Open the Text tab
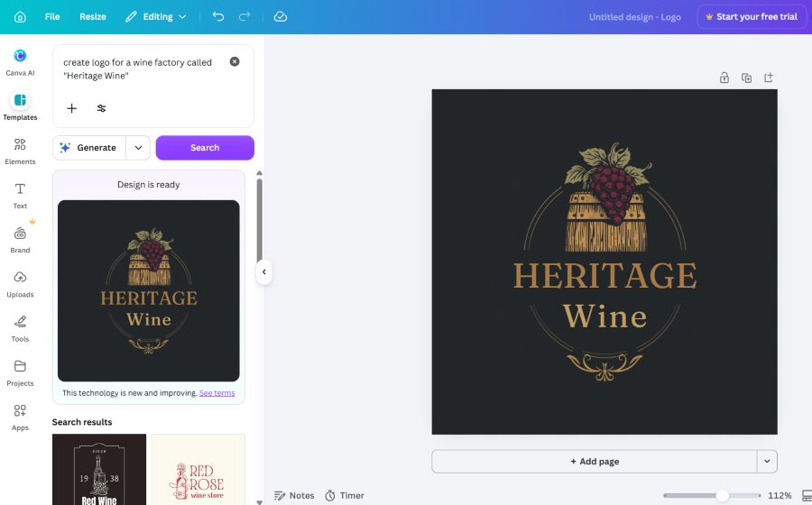Image resolution: width=812 pixels, height=505 pixels. point(20,195)
